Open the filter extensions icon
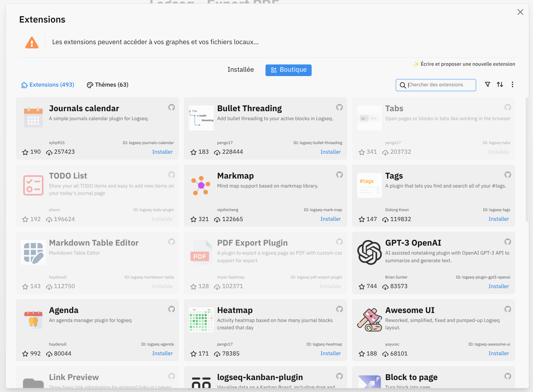The width and height of the screenshot is (533, 392). (488, 85)
